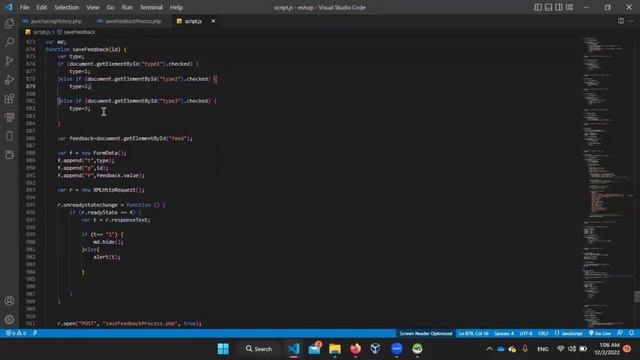This screenshot has width=640, height=360.
Task: Open the Mail app from taskbar
Action: coord(314,349)
